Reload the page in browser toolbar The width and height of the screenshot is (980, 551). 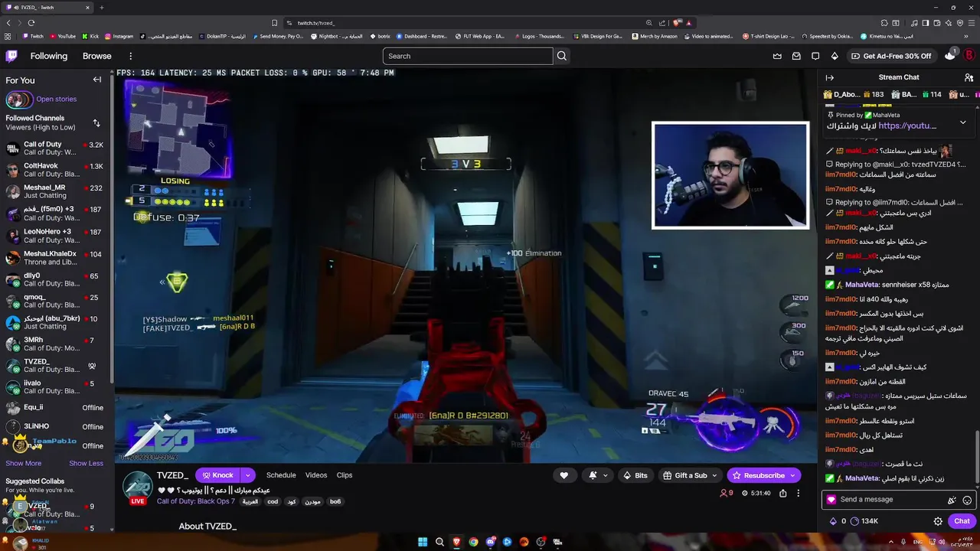[31, 23]
